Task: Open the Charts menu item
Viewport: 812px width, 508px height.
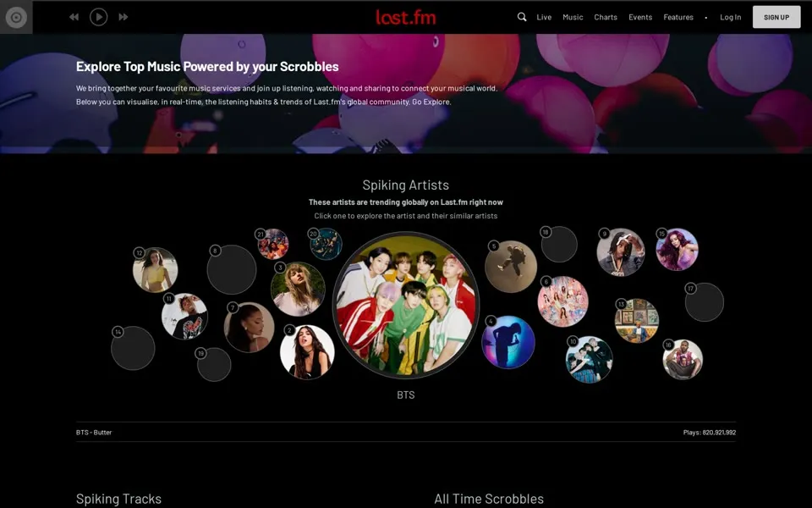Action: tap(606, 17)
